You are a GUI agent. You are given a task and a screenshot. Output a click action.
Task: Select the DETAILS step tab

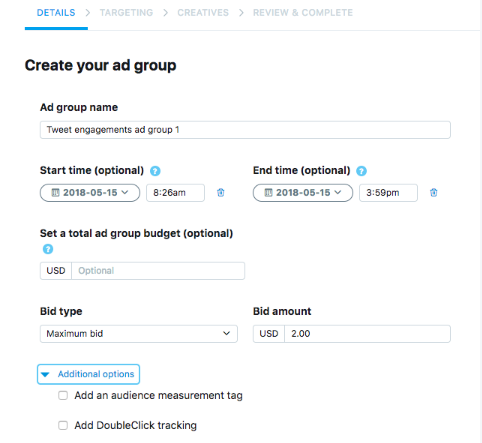click(x=56, y=13)
